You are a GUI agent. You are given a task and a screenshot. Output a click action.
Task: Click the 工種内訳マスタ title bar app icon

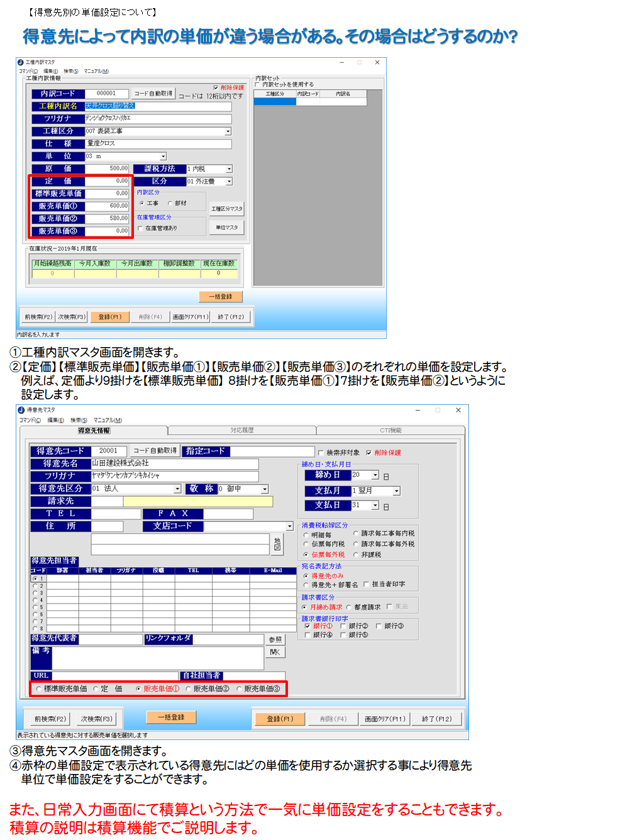tap(20, 62)
